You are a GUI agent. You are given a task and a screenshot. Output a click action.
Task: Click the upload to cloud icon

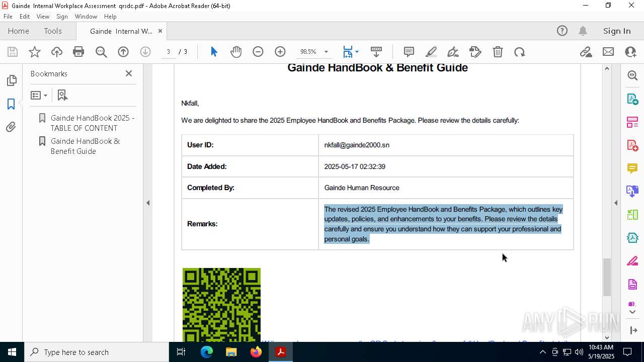point(57,52)
